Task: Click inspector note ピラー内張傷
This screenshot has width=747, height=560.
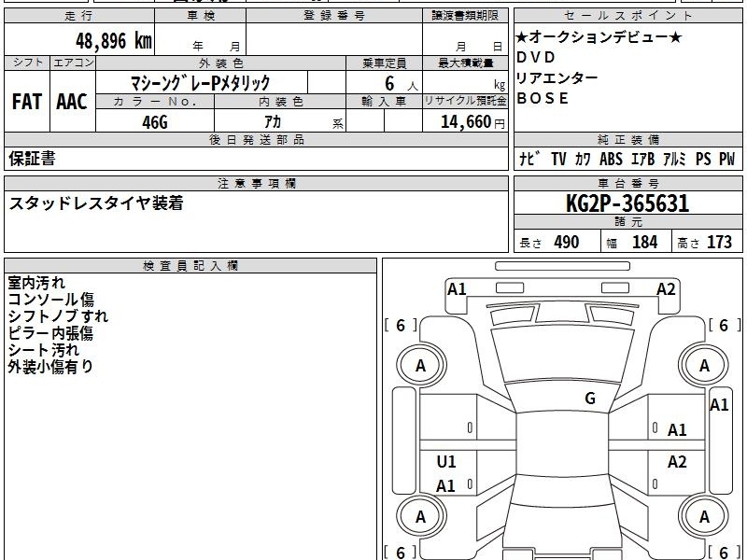Action: click(50, 333)
